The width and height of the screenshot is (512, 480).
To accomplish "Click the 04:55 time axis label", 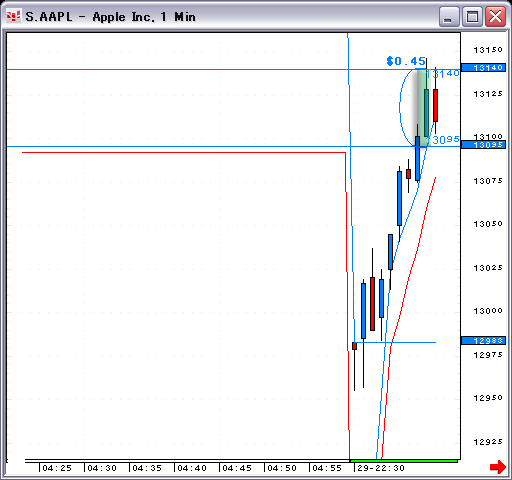I will point(327,468).
